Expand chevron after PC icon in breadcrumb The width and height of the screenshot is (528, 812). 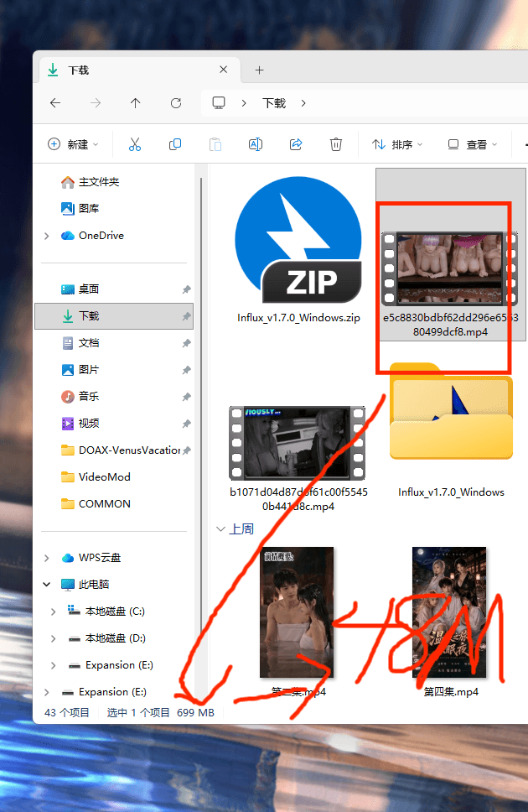pos(244,103)
